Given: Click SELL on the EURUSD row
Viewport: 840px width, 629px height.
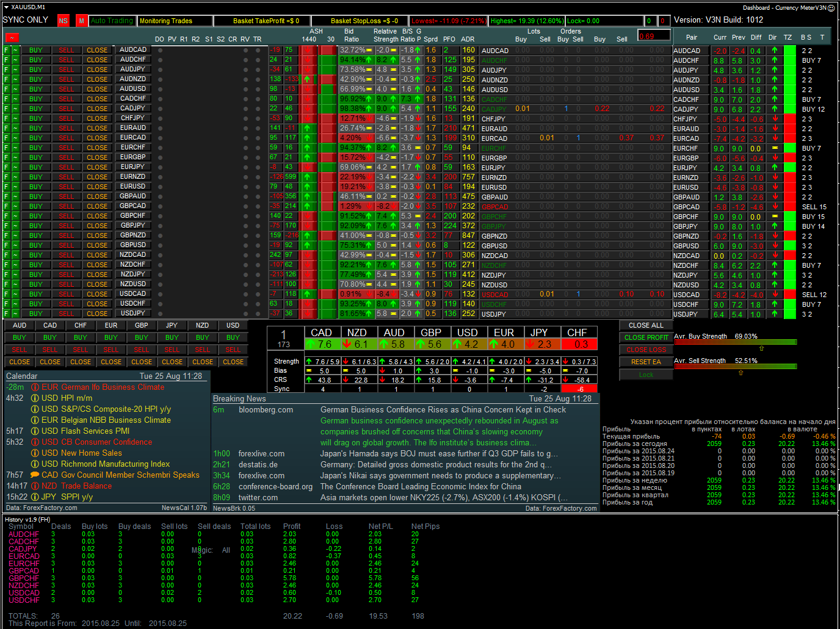Looking at the screenshot, I should point(67,187).
